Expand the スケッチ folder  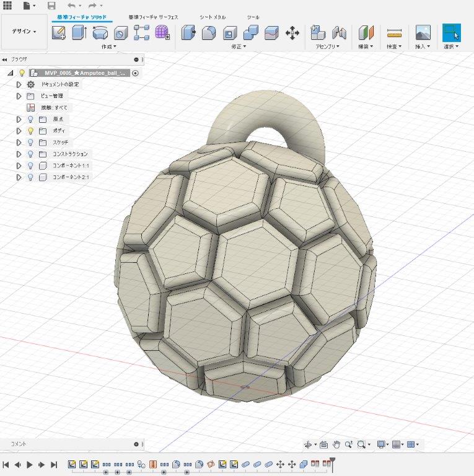19,143
